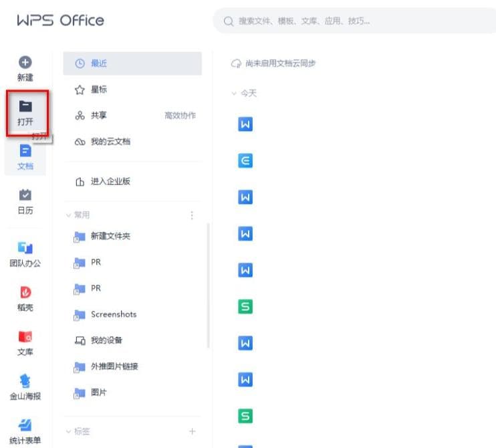Open the 打开 folder icon in sidebar
The height and width of the screenshot is (448, 496).
[25, 106]
